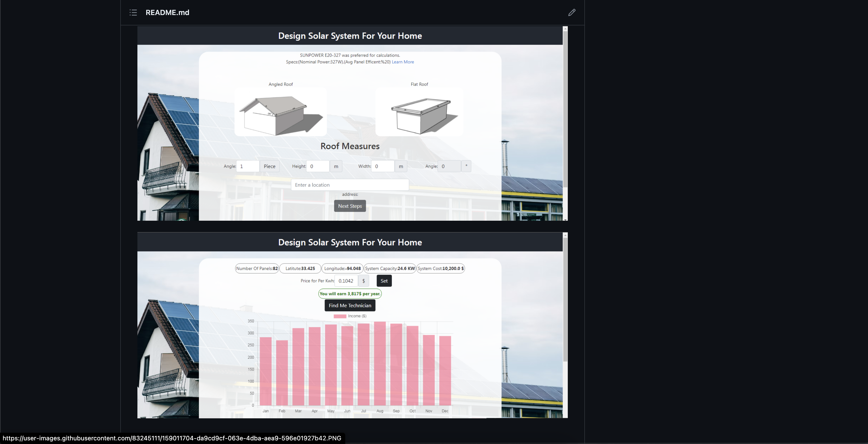
Task: Click the scroll-down arrow of top screenshot
Action: pyautogui.click(x=565, y=219)
